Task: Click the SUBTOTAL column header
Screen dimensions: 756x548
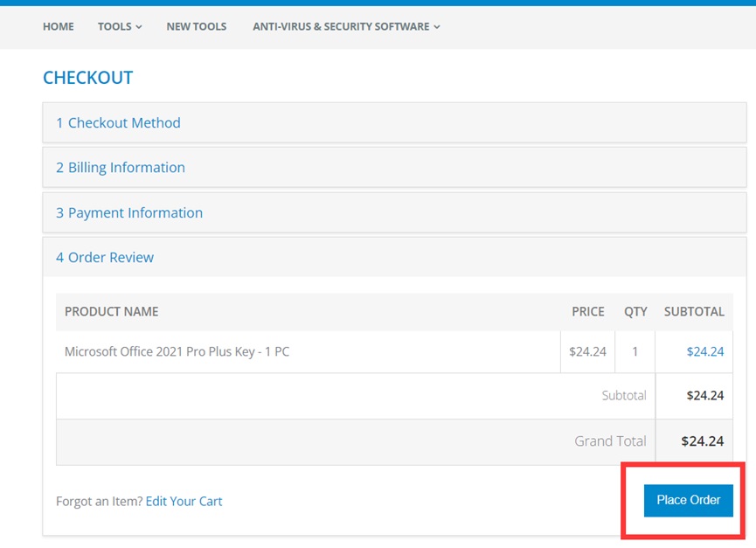Action: click(694, 312)
